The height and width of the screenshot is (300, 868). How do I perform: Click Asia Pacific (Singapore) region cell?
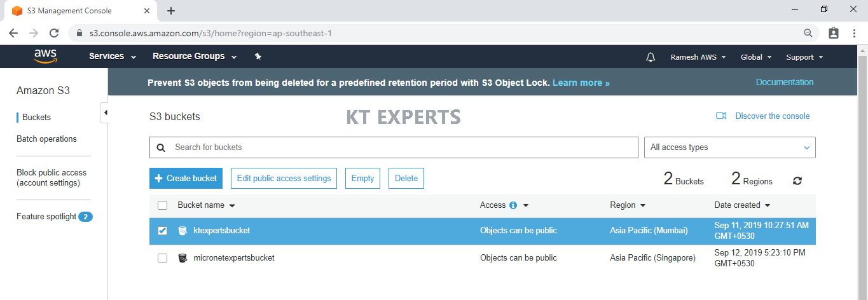coord(652,258)
